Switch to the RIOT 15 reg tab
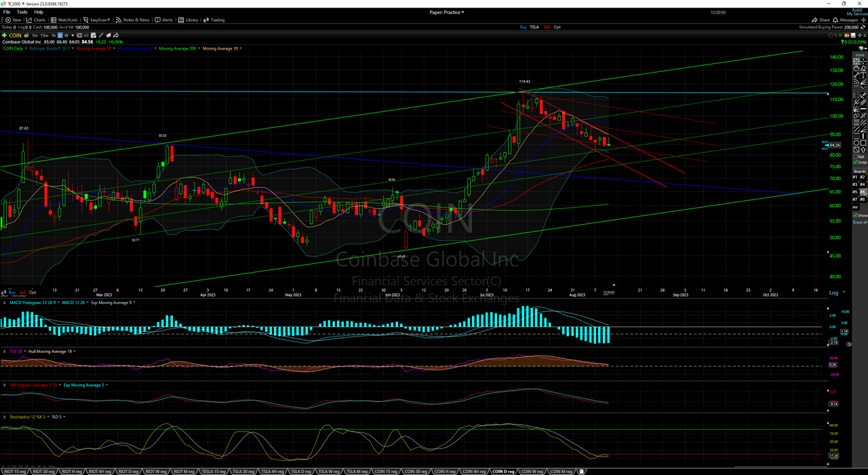 point(15,471)
